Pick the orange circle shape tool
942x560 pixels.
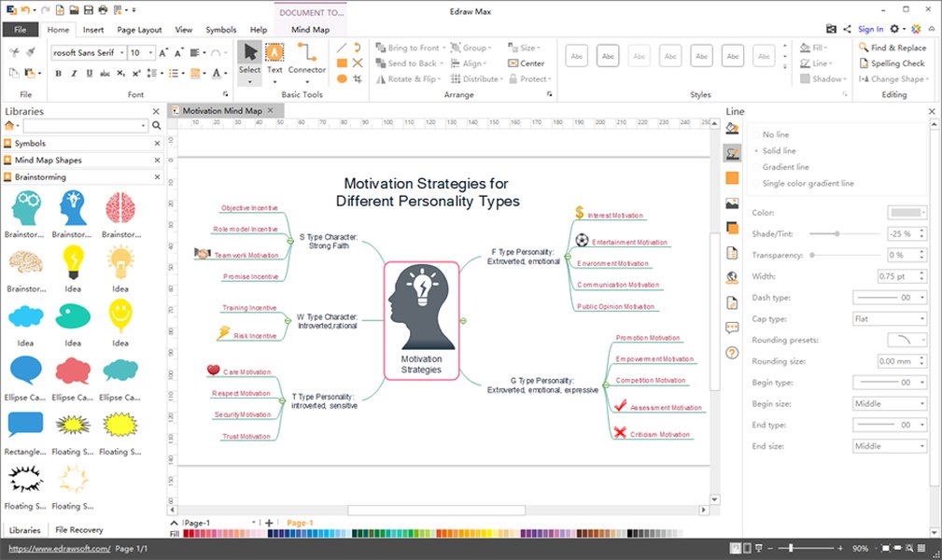tap(342, 78)
